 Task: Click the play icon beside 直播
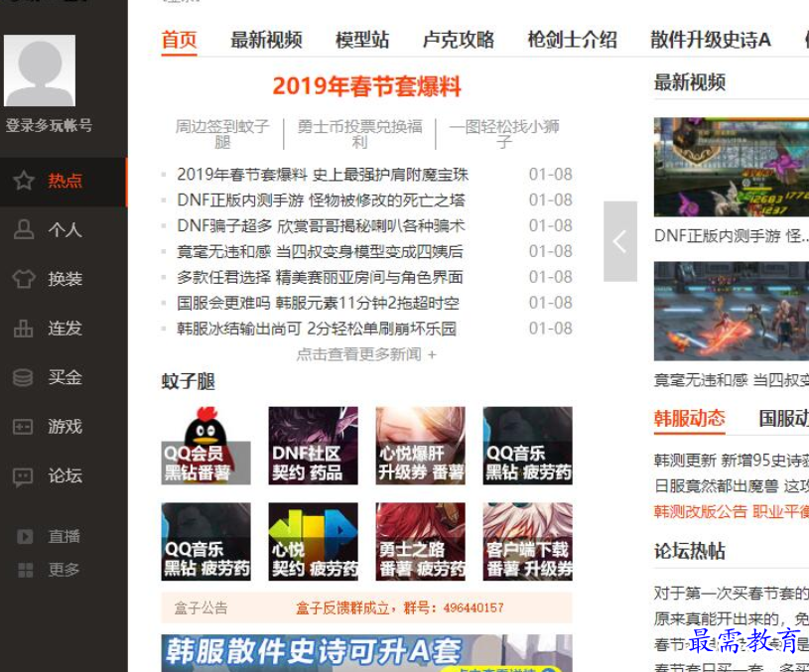[x=25, y=537]
